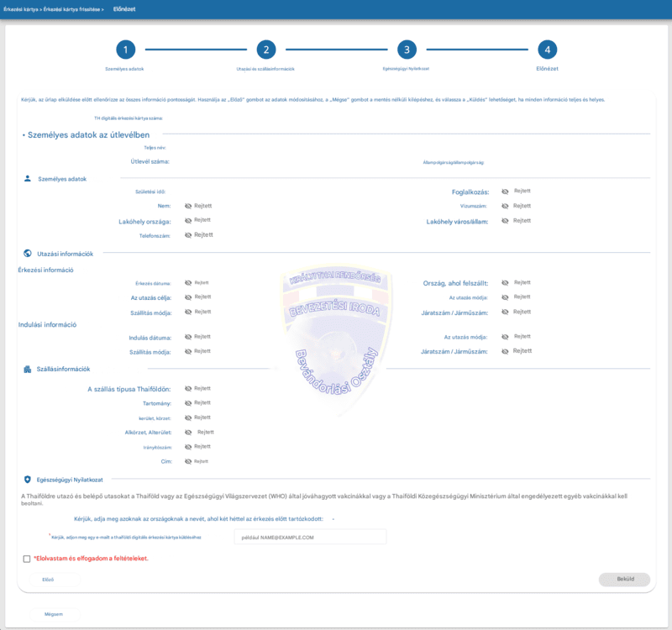Screen dimensions: 672x630
Task: Toggle visibility of Vízumszám
Action: (506, 206)
